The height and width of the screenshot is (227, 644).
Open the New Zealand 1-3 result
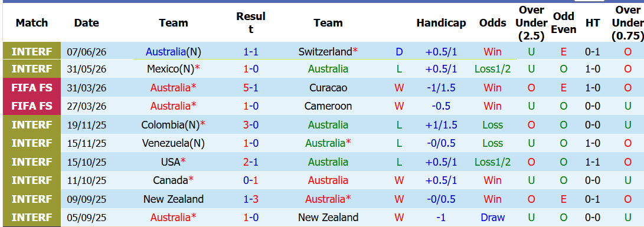click(250, 199)
